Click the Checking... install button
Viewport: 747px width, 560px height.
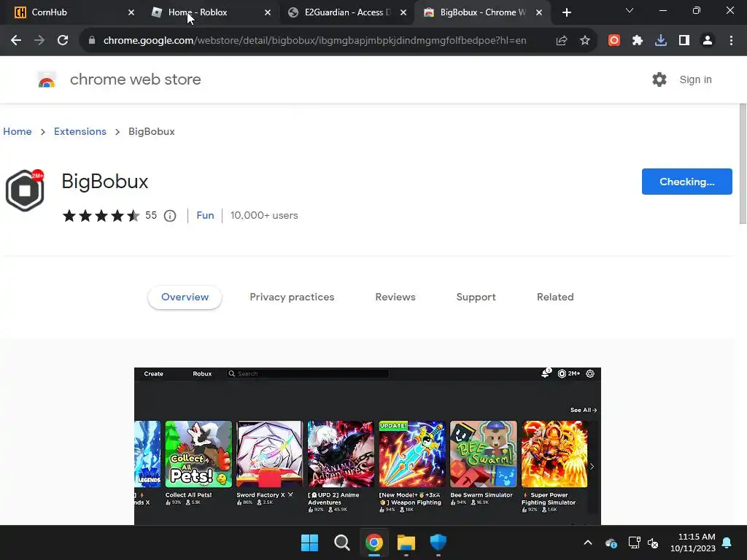[x=686, y=182]
